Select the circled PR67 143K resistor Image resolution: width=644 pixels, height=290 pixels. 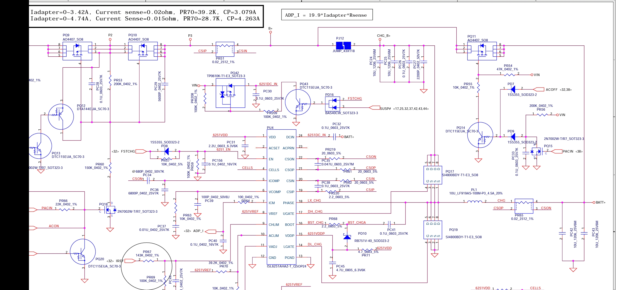tap(148, 260)
